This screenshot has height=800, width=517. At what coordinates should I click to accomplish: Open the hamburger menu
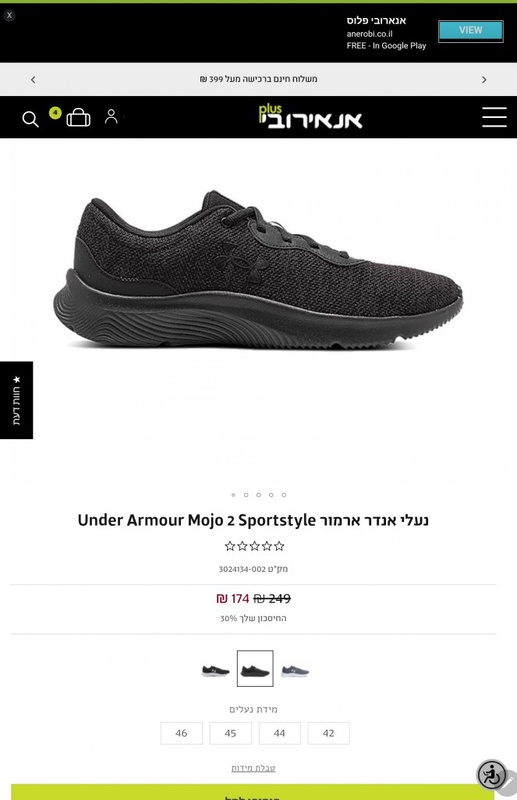(x=494, y=117)
